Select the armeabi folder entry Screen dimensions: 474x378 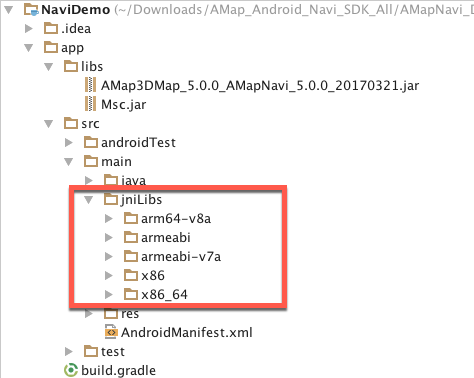pos(157,237)
